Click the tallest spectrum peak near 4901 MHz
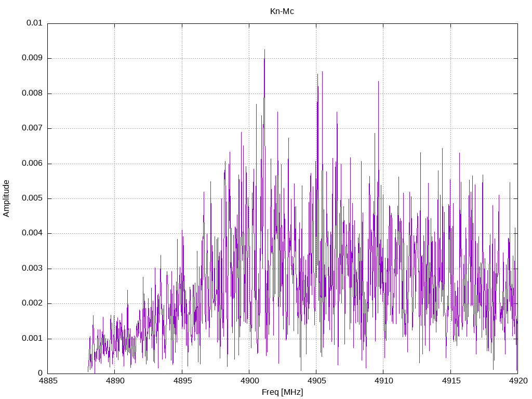 click(264, 50)
